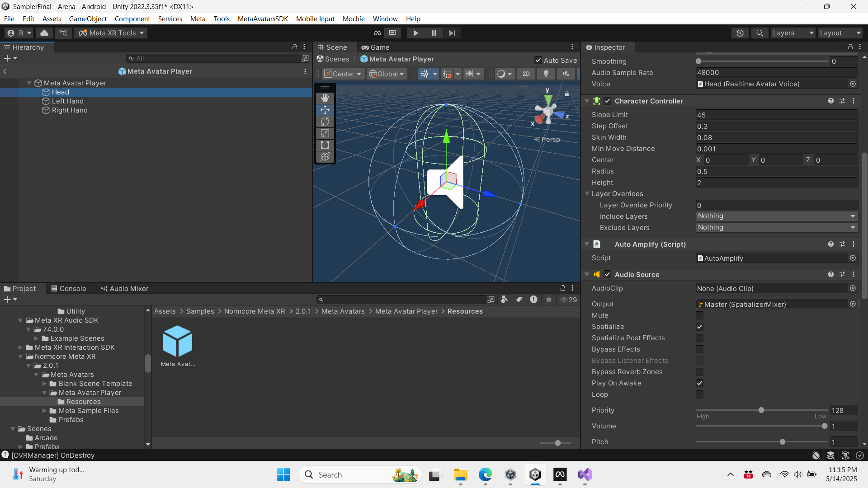The image size is (868, 488).
Task: Enable the Mute checkbox
Action: point(699,315)
